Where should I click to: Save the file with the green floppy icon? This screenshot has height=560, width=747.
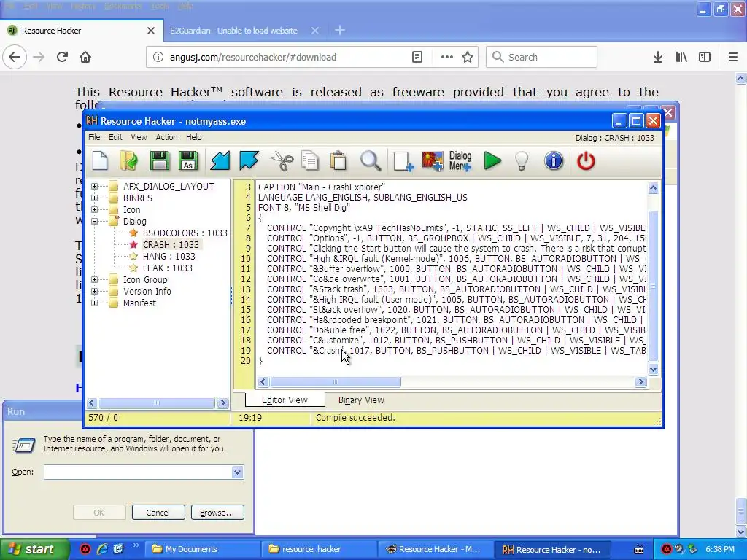pyautogui.click(x=159, y=161)
